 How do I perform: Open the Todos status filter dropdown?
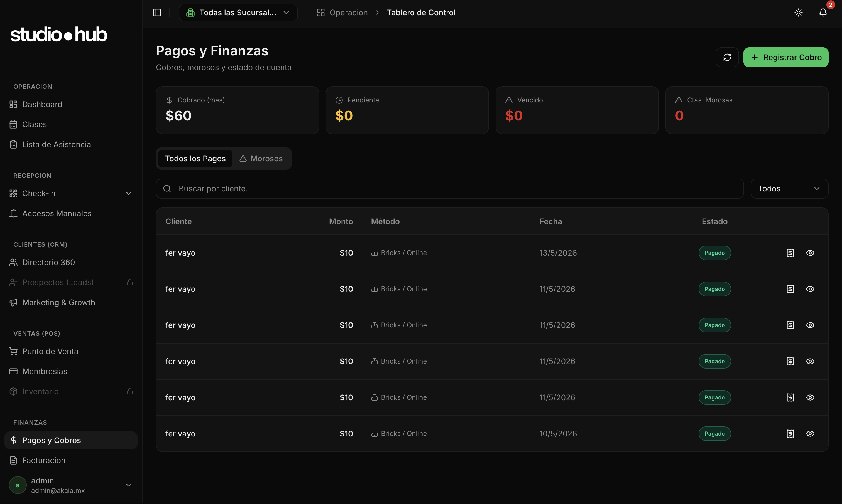point(789,189)
